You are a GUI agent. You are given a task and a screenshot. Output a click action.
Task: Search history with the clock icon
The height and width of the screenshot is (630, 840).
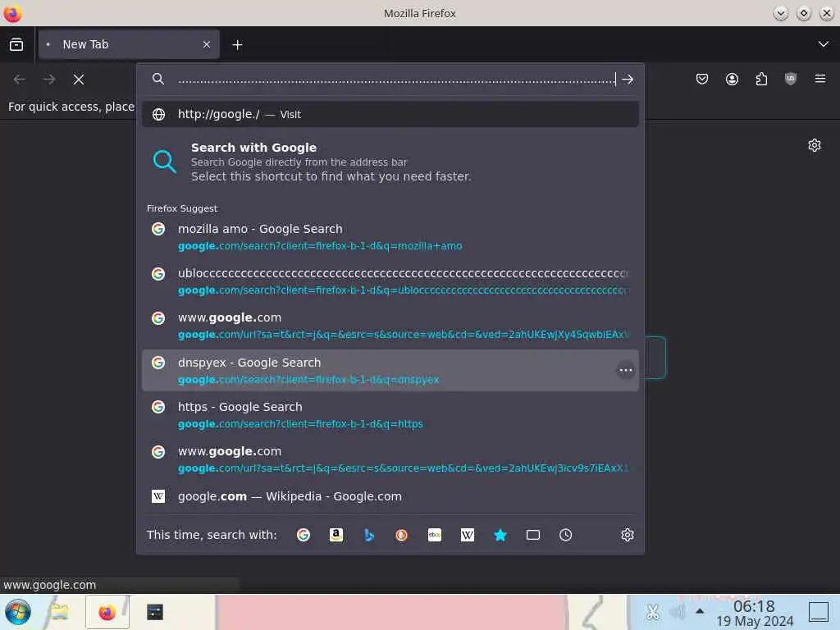pyautogui.click(x=566, y=535)
